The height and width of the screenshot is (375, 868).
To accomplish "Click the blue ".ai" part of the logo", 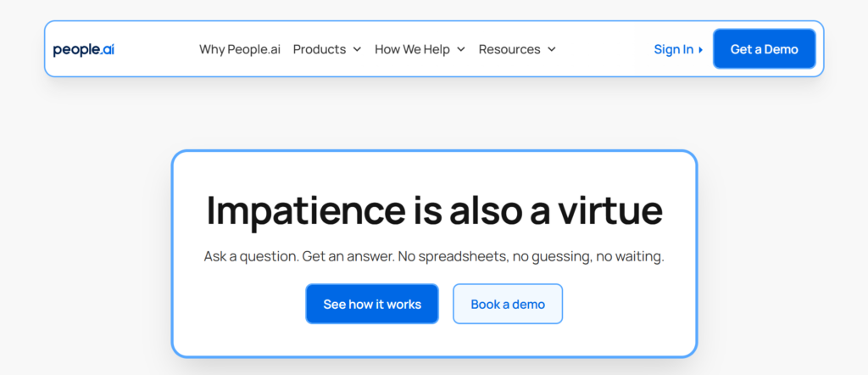I will (107, 49).
